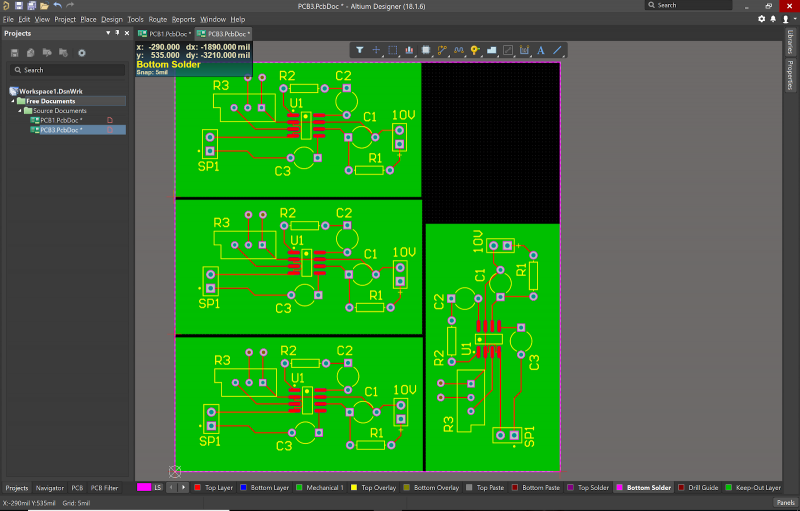Open the Align Objects tool
Screen dimensions: 800x511
[409, 50]
